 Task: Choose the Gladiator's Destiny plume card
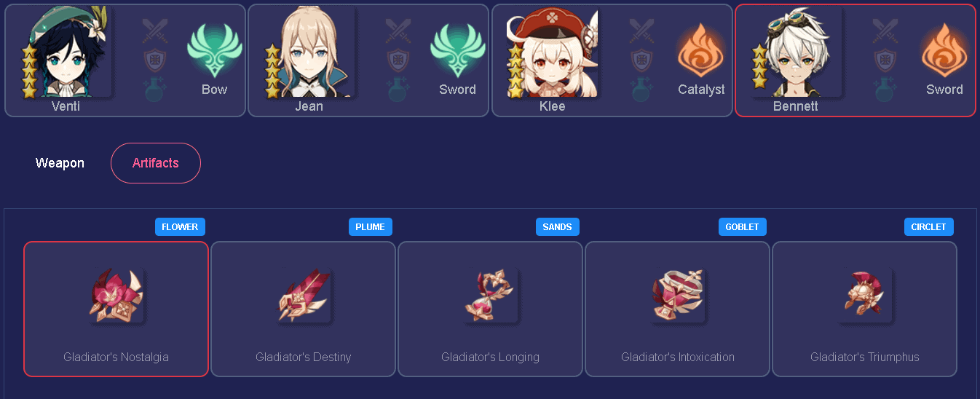coord(304,309)
